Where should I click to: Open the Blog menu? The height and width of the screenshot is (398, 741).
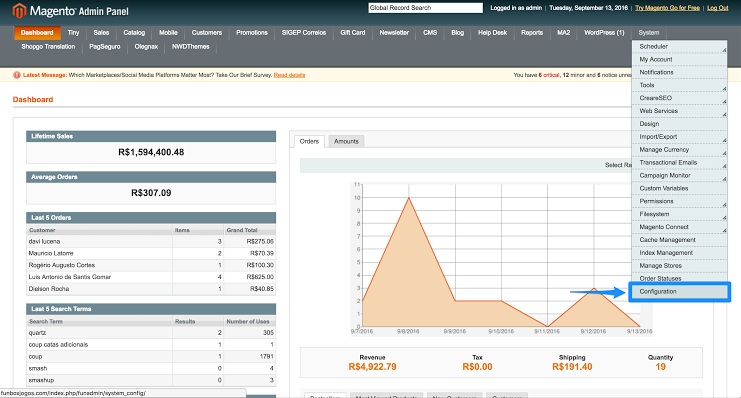pos(457,33)
